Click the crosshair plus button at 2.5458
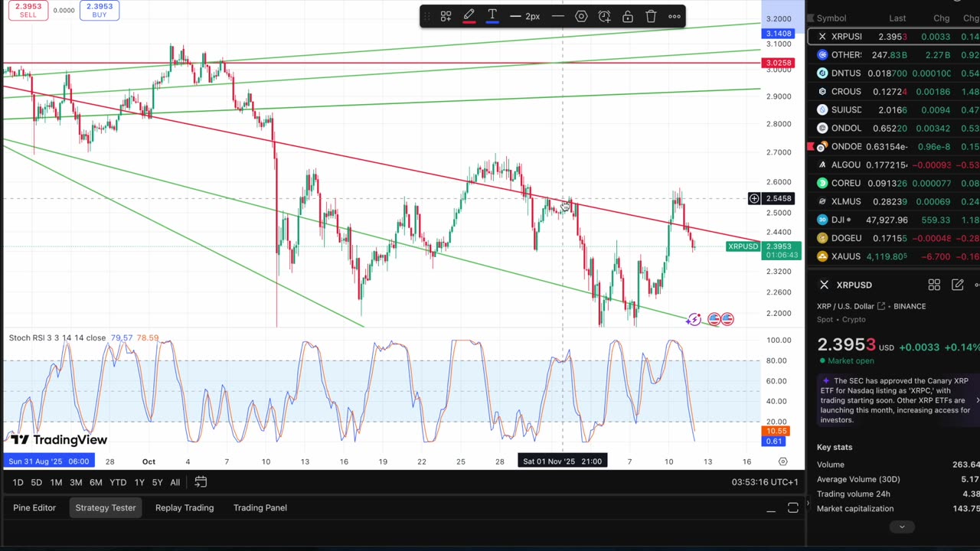This screenshot has width=980, height=551. coord(754,199)
